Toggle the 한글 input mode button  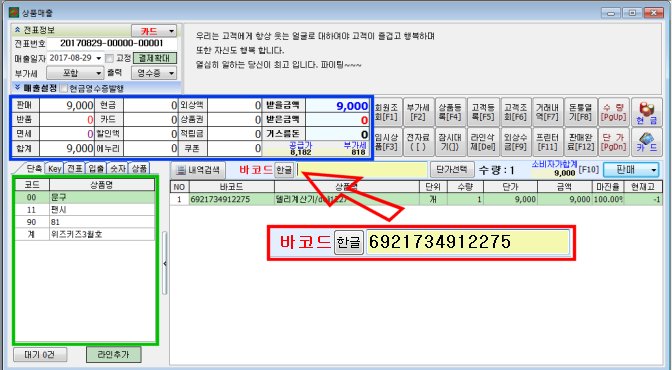coord(284,170)
